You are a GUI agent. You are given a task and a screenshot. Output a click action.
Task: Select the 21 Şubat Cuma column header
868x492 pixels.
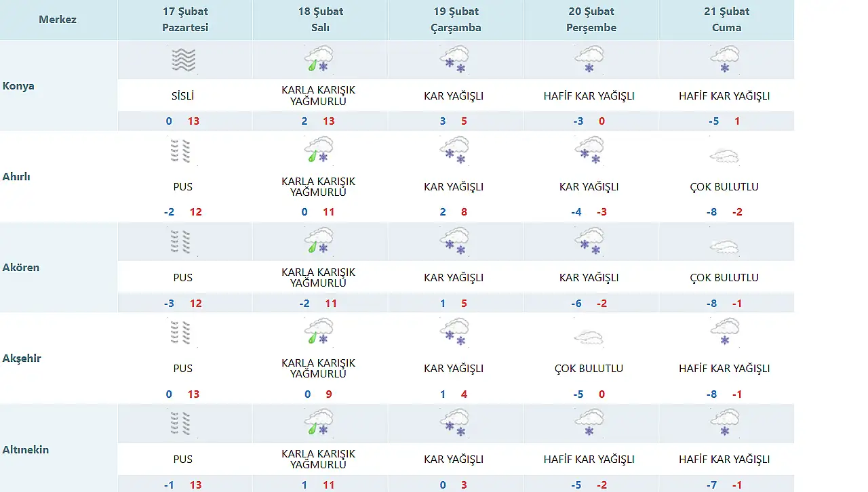click(x=726, y=20)
